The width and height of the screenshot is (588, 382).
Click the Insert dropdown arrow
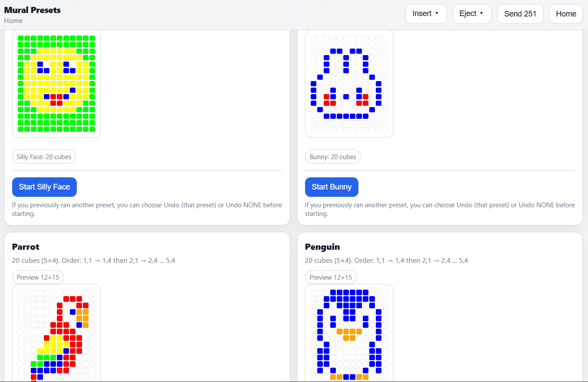point(437,13)
